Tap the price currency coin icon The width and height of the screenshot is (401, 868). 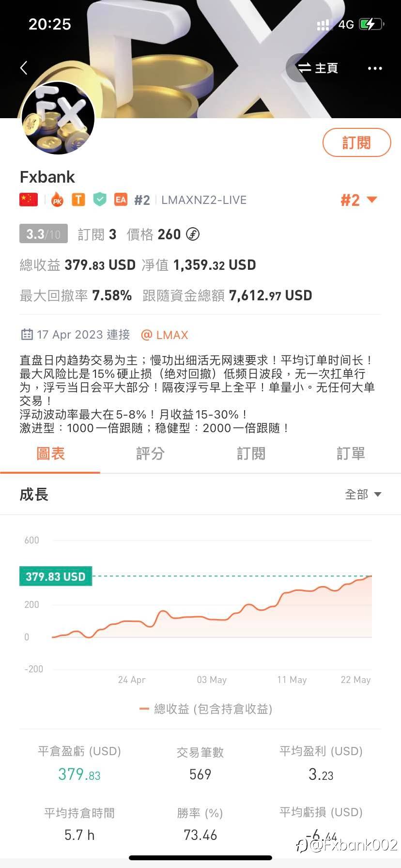coord(193,234)
